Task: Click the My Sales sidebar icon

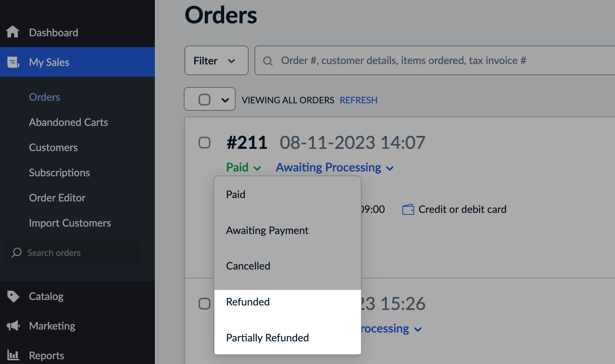Action: [x=13, y=62]
